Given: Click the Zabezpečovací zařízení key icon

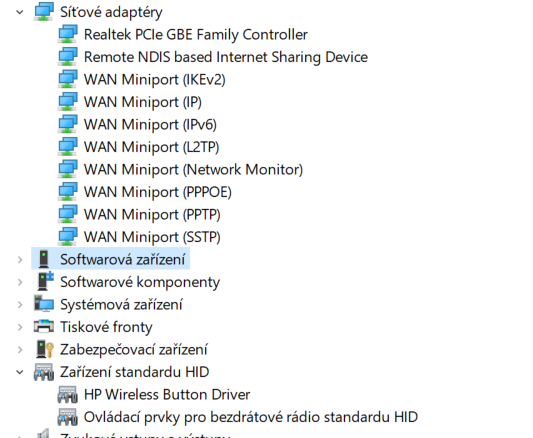Looking at the screenshot, I should click(45, 349).
